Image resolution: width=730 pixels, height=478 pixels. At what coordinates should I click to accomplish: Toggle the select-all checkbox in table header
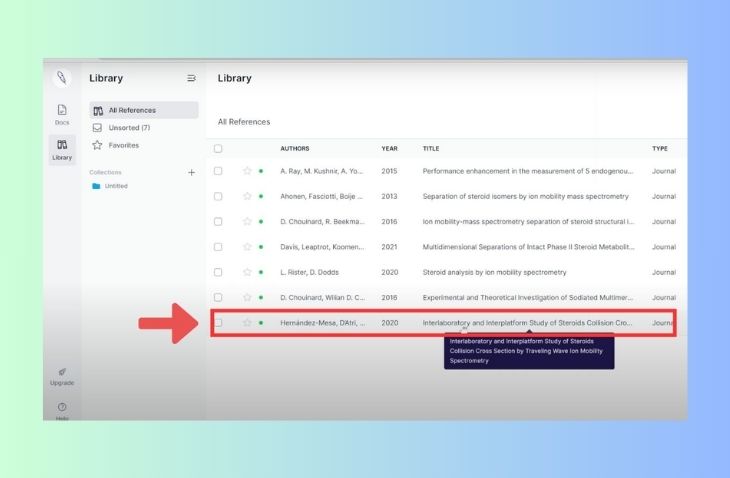coord(218,148)
